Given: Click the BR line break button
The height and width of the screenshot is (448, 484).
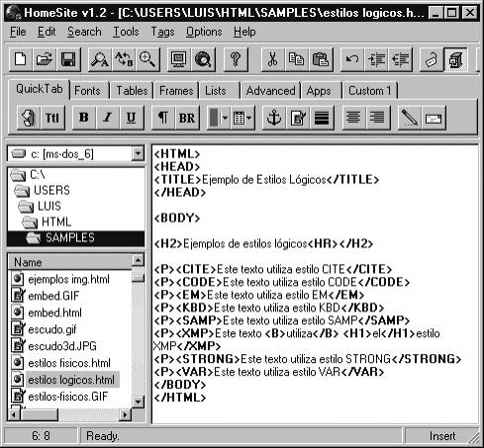Looking at the screenshot, I should click(x=187, y=118).
